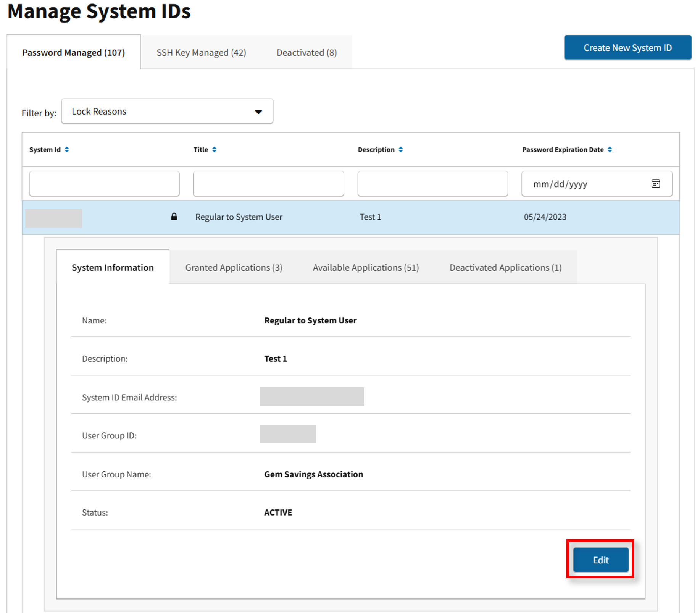Sort by Password Expiration Date arrows
The image size is (700, 613).
[x=610, y=150]
